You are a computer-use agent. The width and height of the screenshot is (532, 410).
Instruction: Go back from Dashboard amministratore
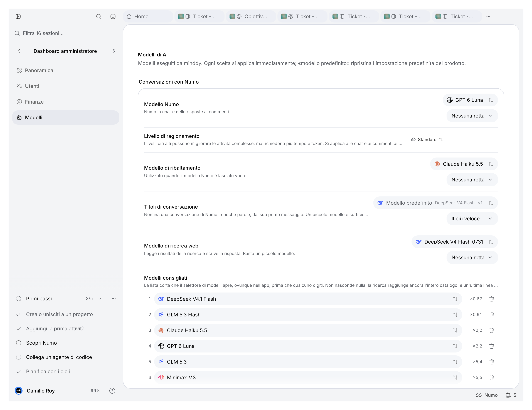click(x=19, y=51)
